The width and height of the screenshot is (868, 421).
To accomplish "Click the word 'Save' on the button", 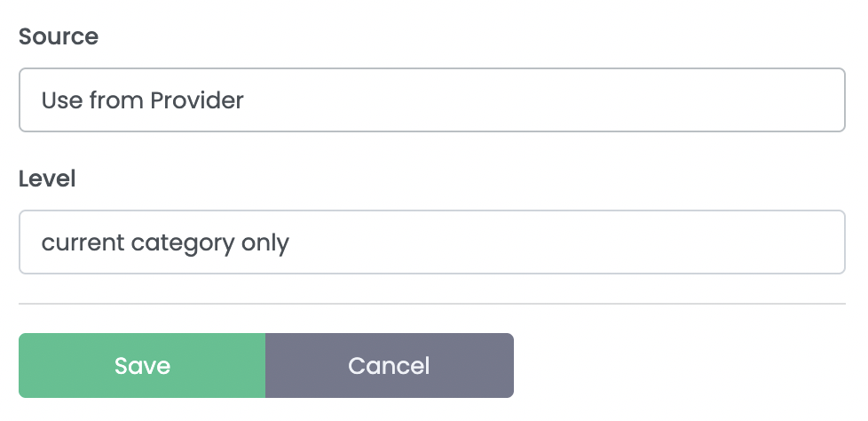I will pyautogui.click(x=142, y=366).
